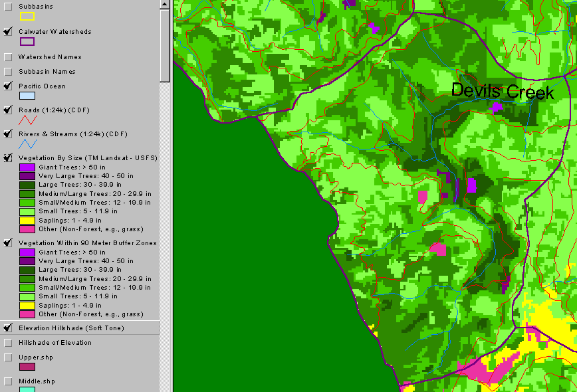Hide the Roads (1:24k) (CDF) layer

[x=8, y=110]
